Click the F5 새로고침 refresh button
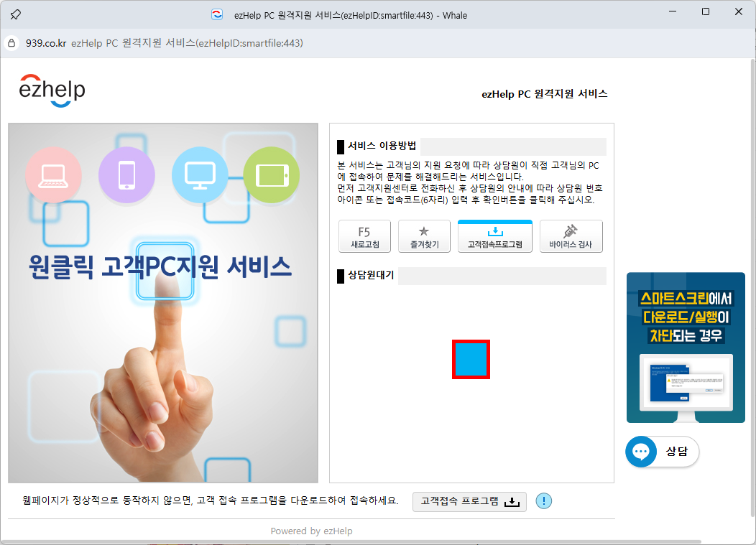 (364, 236)
